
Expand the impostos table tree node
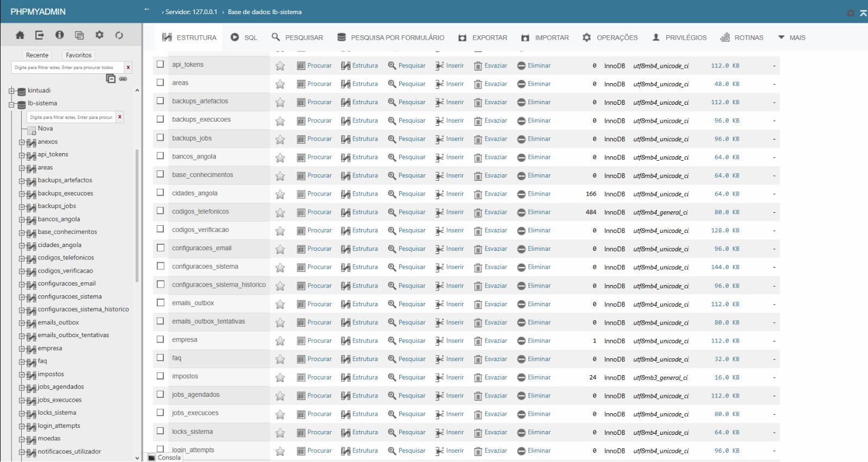click(x=22, y=375)
